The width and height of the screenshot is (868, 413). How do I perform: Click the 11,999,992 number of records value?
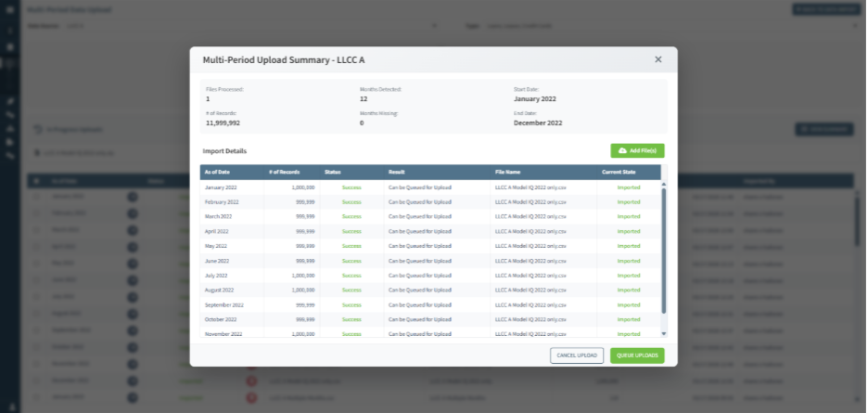223,123
